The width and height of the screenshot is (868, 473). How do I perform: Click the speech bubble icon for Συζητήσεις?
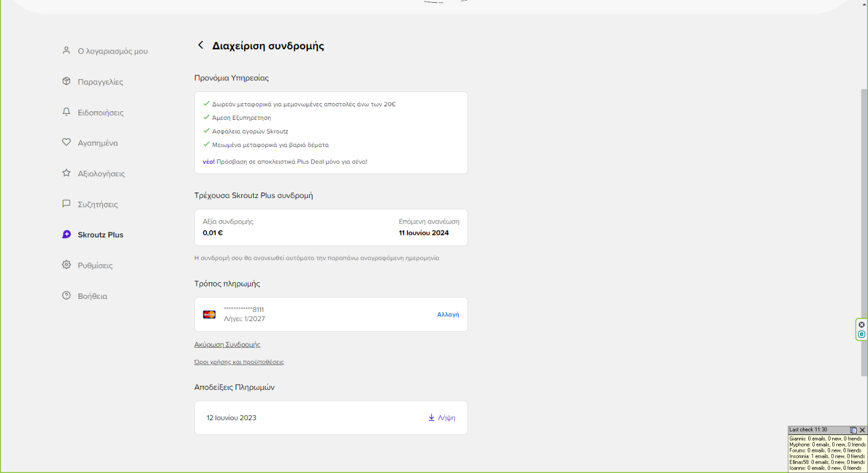(x=66, y=203)
